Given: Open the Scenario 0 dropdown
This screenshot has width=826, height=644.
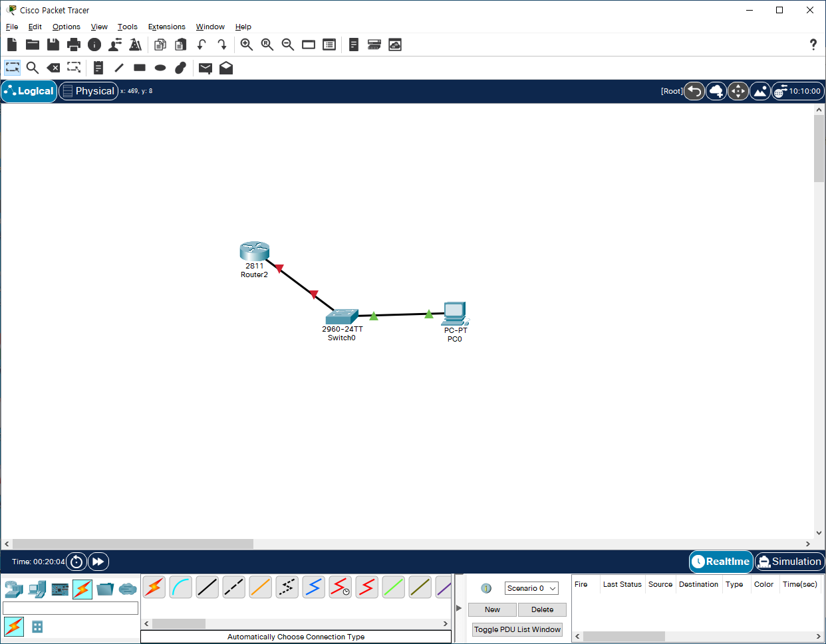Looking at the screenshot, I should coord(531,588).
